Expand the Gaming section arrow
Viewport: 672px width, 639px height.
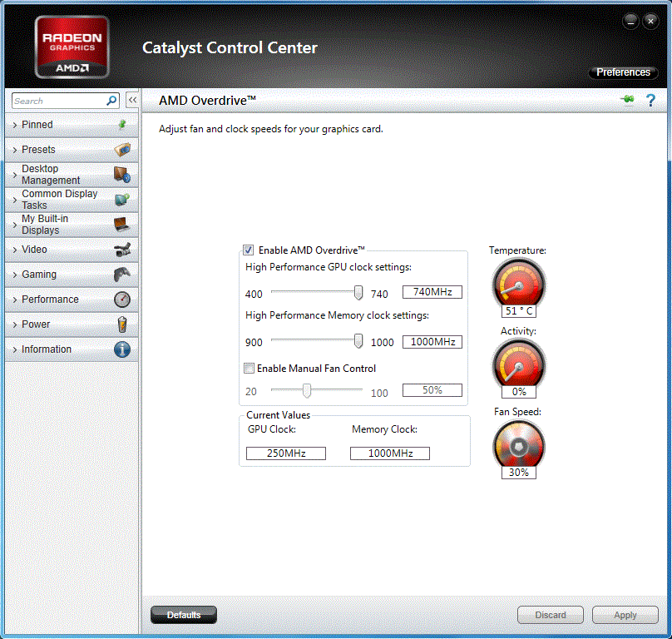(15, 275)
